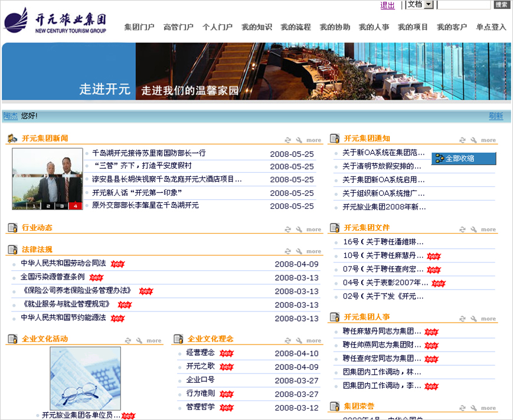Show news slide number 2

point(48,206)
